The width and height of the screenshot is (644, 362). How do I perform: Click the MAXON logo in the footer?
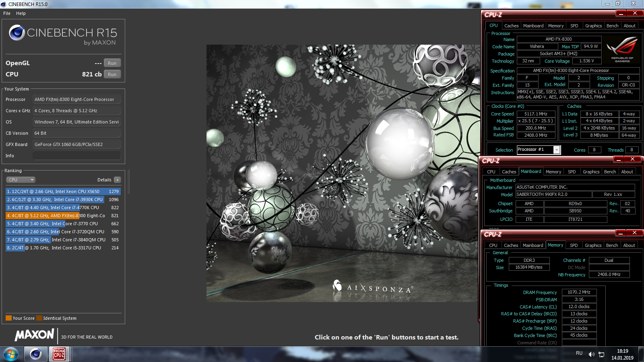[x=35, y=335]
